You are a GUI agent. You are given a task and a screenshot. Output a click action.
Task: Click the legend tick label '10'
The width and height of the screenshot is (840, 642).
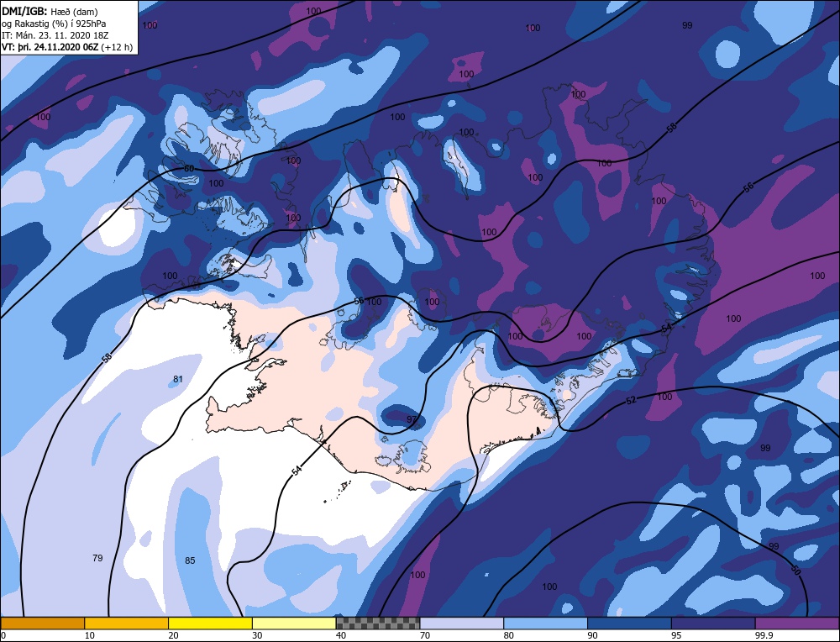pos(90,635)
